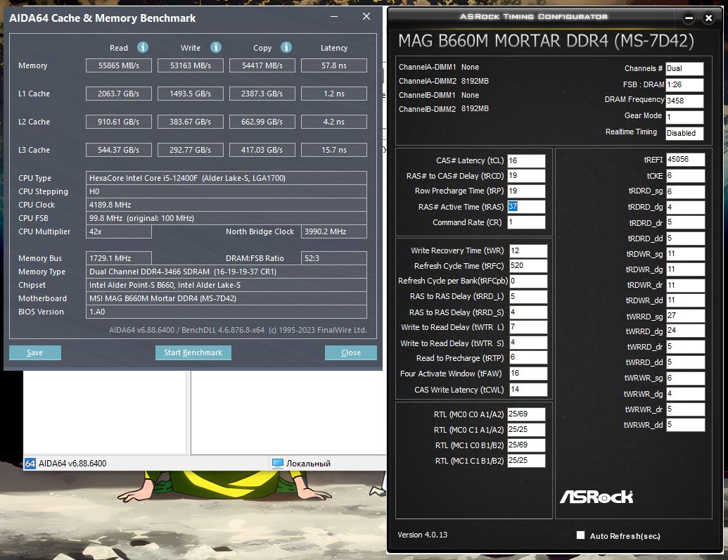
Task: Click the CAS# Latency (tCL) field
Action: (526, 160)
